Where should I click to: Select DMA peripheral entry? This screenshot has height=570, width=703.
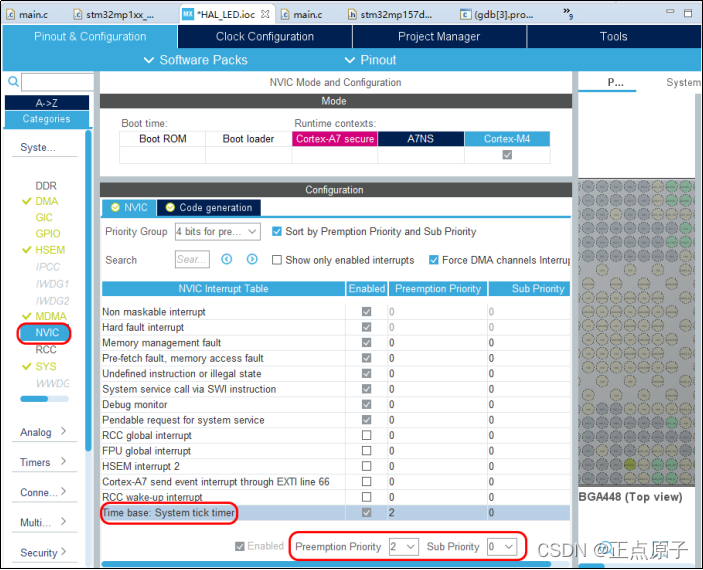coord(47,201)
